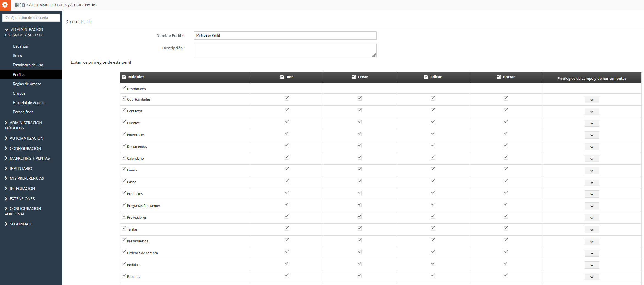Open Usuarios in the sidebar

(20, 46)
